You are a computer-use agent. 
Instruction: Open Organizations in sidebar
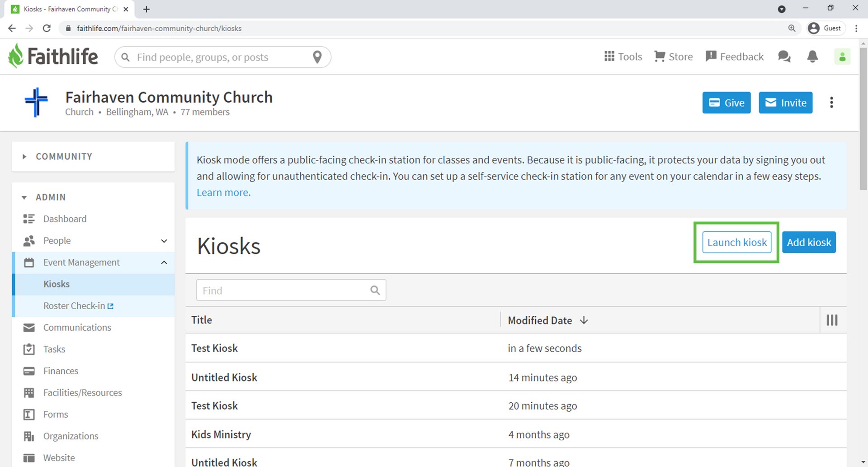pos(71,436)
